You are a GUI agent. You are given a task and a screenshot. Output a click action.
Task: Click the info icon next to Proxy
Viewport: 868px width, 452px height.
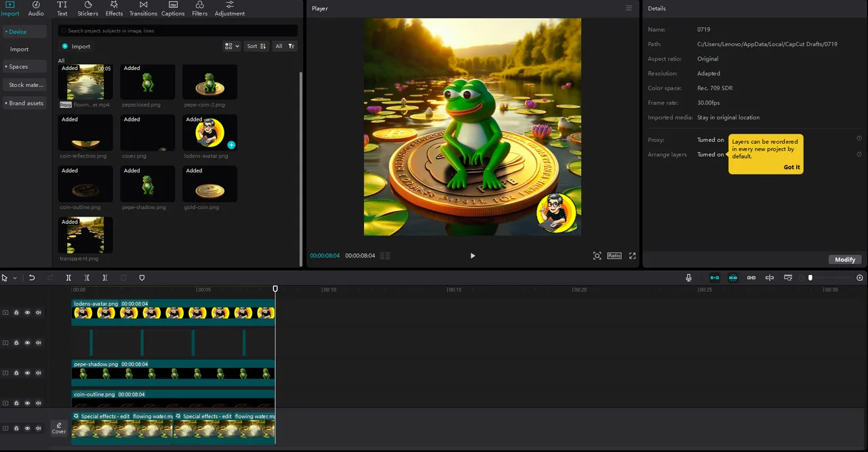point(859,138)
